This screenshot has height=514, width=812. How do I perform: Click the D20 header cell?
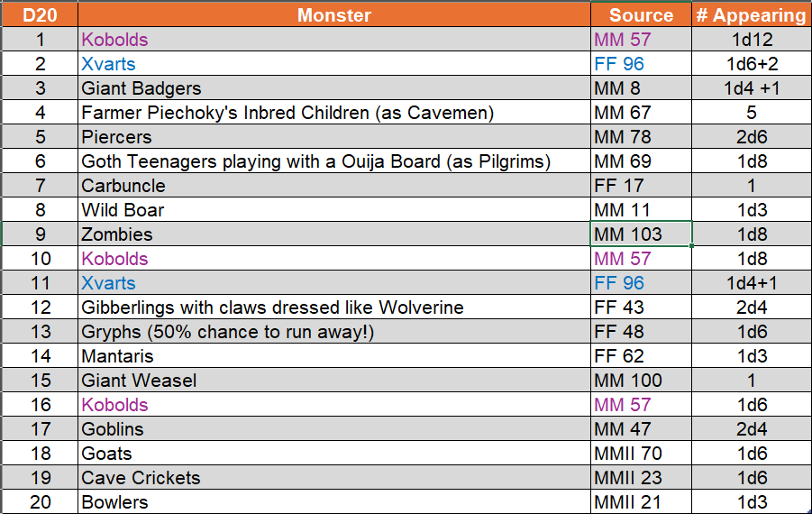point(40,15)
